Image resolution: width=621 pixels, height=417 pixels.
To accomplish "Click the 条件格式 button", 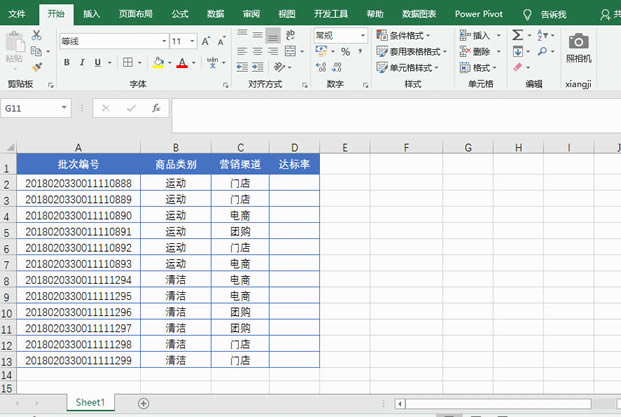I will (404, 35).
